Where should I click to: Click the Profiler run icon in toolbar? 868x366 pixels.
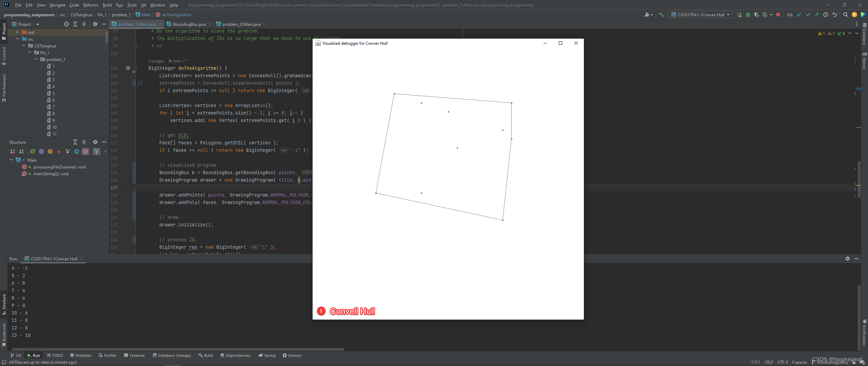(765, 15)
